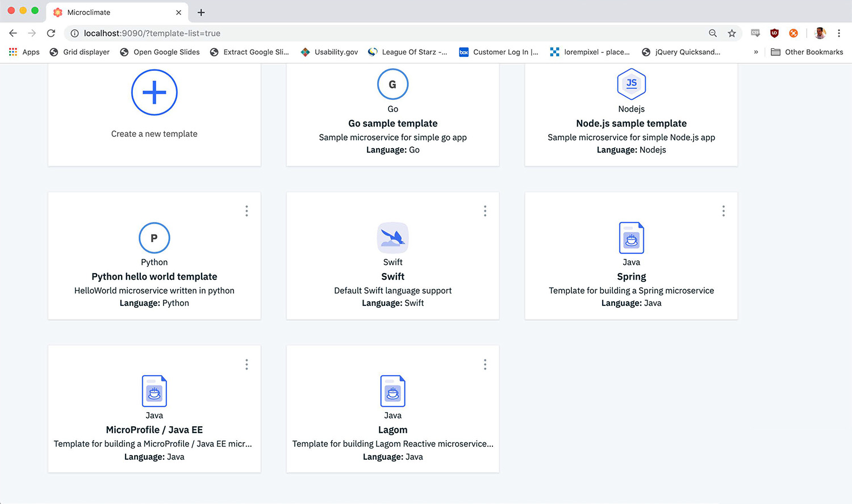Screen dimensions: 852x504
Task: Click the Node.js hexagon JS icon
Action: click(x=631, y=83)
